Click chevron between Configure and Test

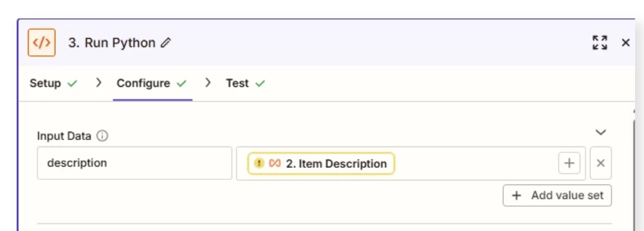[x=208, y=83]
